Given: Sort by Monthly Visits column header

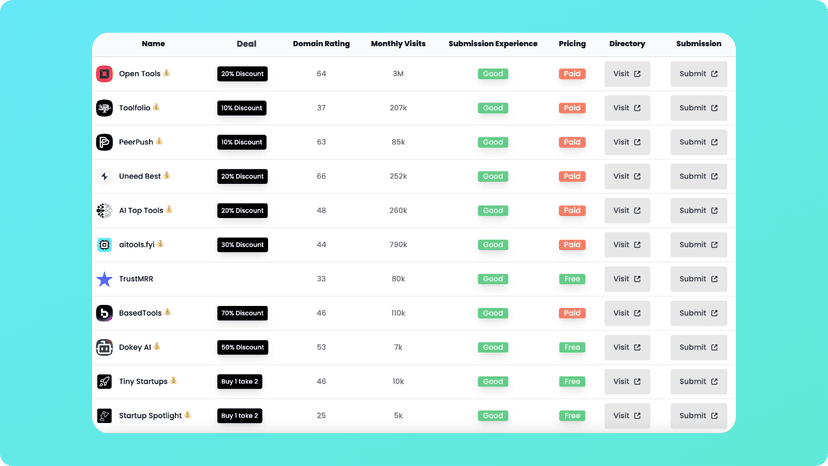Looking at the screenshot, I should pos(398,44).
